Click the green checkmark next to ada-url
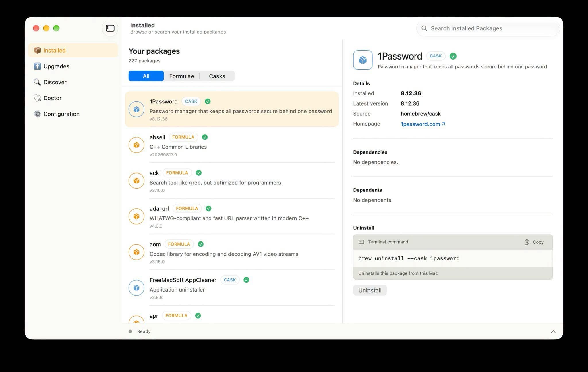Image resolution: width=588 pixels, height=372 pixels. [x=209, y=208]
